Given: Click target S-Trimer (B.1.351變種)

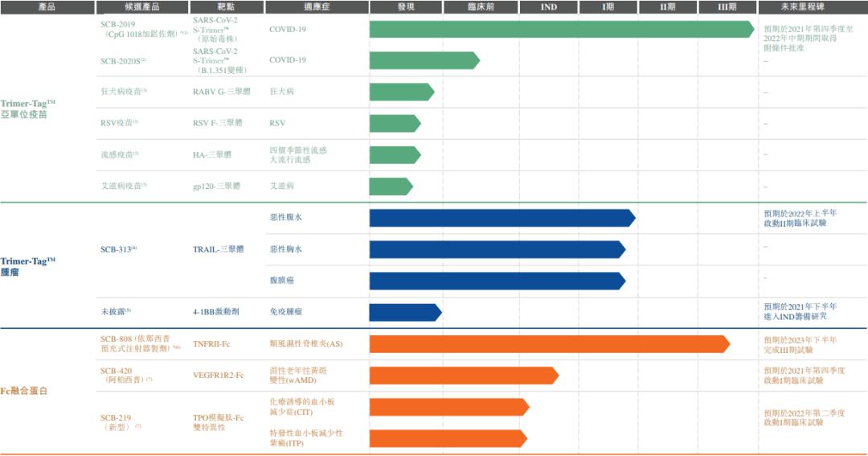Looking at the screenshot, I should click(219, 61).
